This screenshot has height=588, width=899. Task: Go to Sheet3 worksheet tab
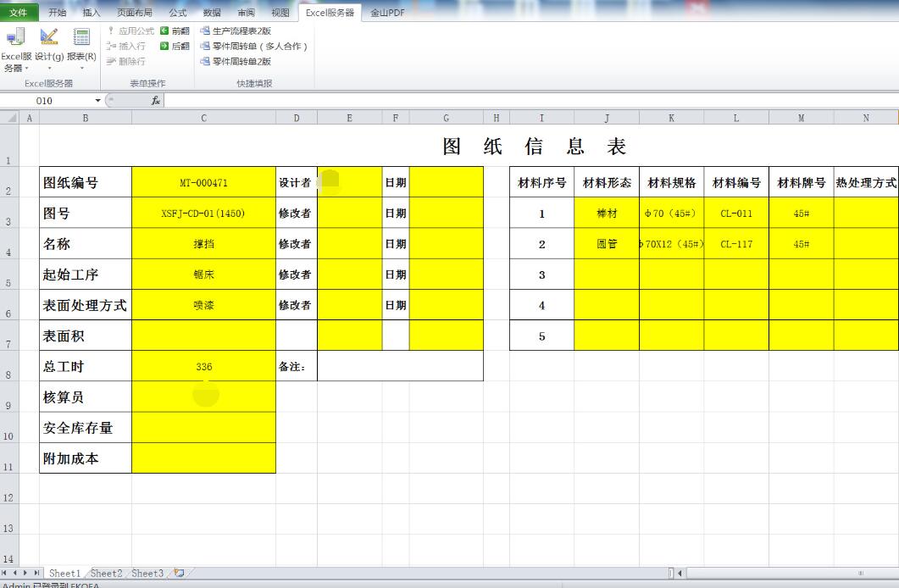coord(147,574)
